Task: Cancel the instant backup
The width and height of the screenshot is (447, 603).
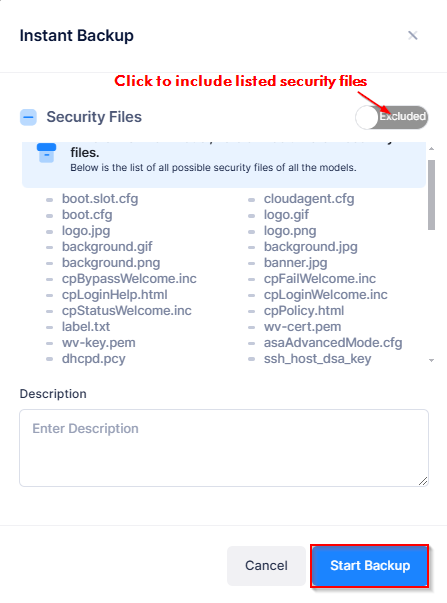Action: [x=266, y=566]
